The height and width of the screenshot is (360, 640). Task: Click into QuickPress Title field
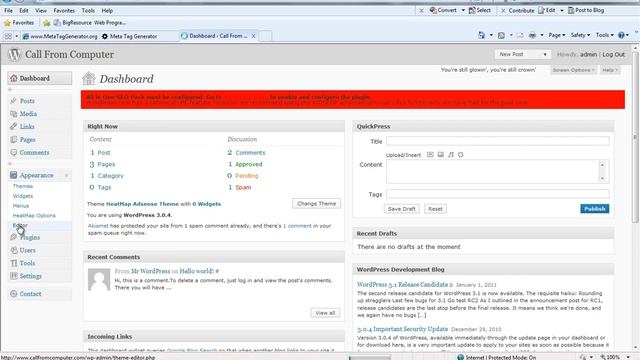click(x=498, y=141)
